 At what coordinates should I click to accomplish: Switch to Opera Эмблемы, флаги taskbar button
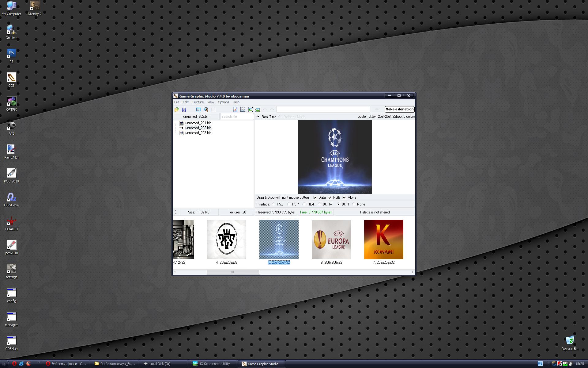[66, 364]
